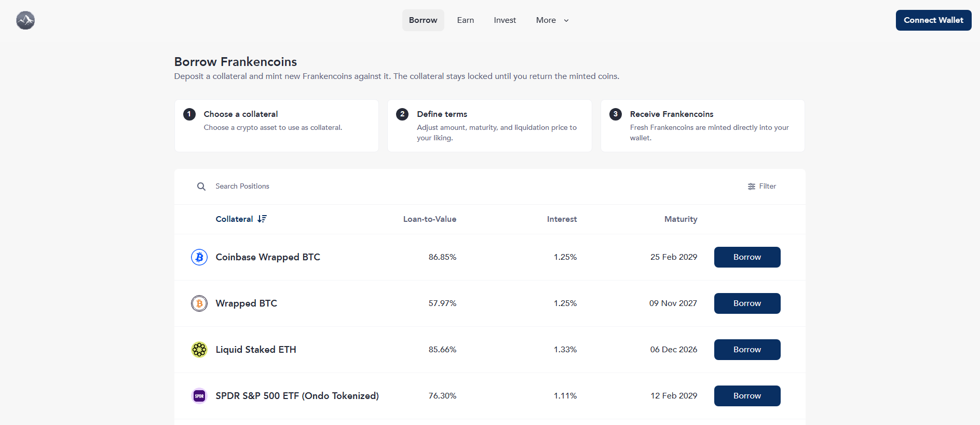
Task: Click the Wrapped BTC coin icon
Action: tap(199, 303)
